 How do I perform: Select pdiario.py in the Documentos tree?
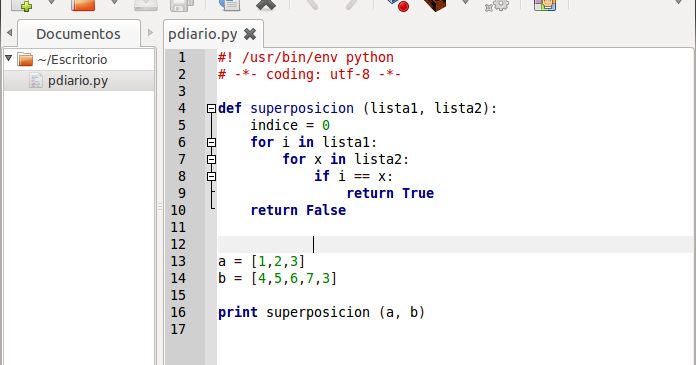[79, 81]
